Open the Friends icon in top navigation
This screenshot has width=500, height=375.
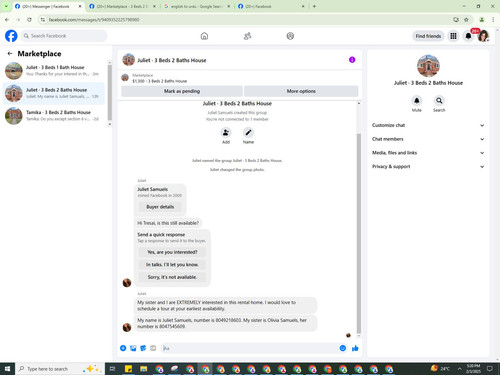point(247,36)
